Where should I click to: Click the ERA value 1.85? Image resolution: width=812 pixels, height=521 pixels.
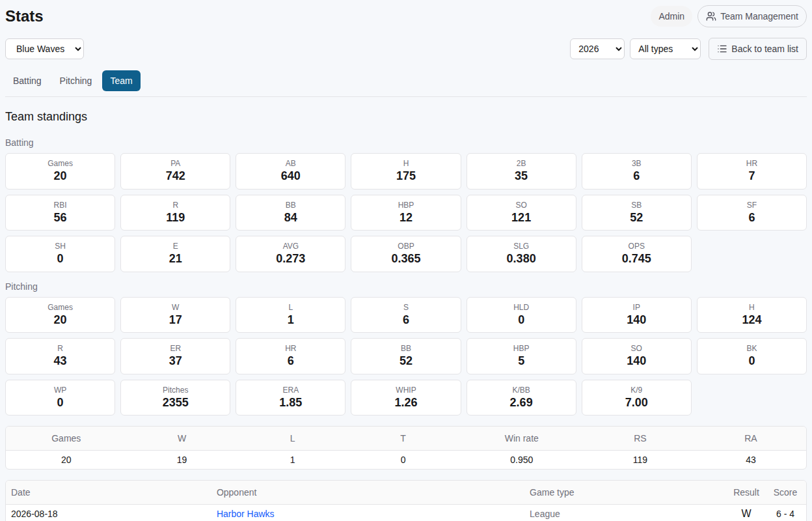point(291,402)
